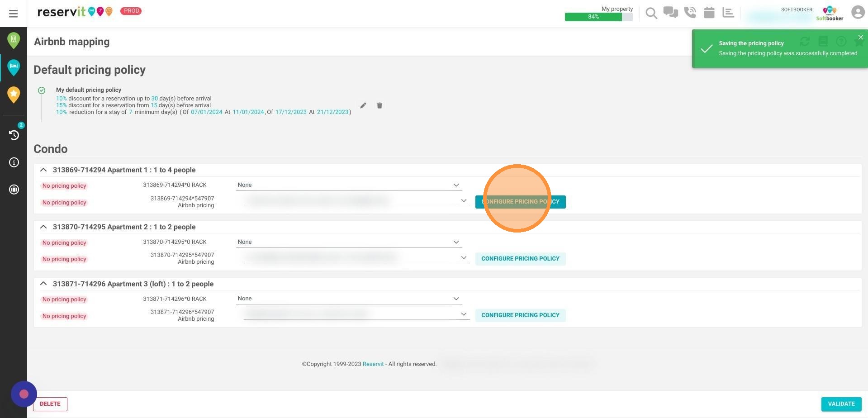Viewport: 868px width, 418px height.
Task: Open Airbnb pricing dropdown for Apartment 2
Action: (x=356, y=257)
